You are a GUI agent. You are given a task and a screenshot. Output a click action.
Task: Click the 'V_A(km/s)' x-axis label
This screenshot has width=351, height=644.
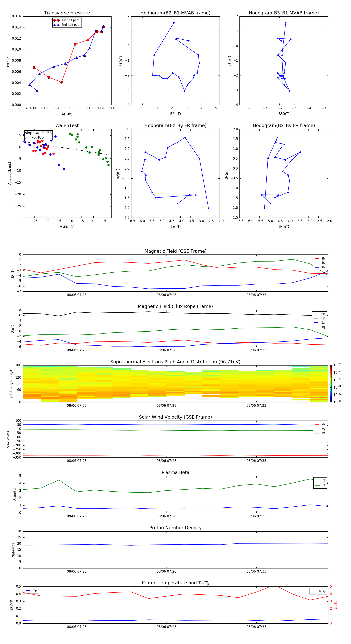pos(67,227)
